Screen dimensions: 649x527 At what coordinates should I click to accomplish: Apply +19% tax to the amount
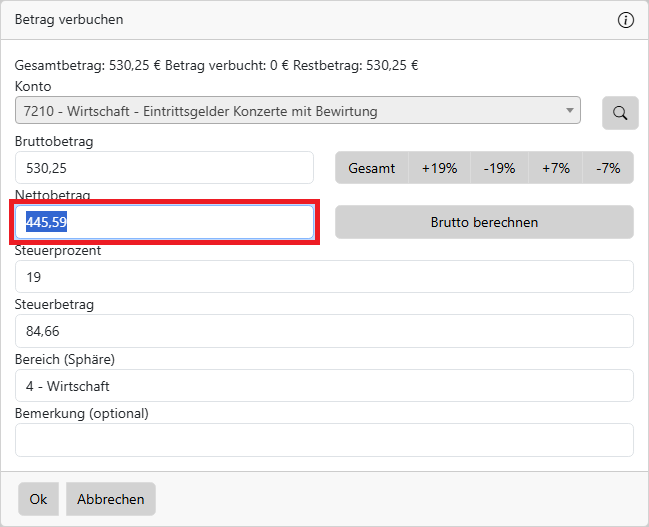coord(439,168)
